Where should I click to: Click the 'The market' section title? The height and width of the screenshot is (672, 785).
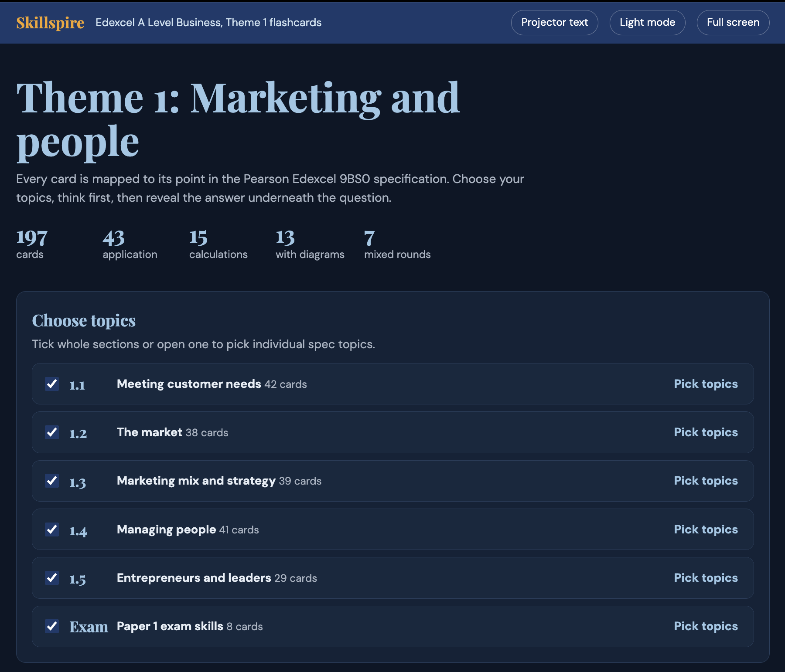[x=150, y=432]
